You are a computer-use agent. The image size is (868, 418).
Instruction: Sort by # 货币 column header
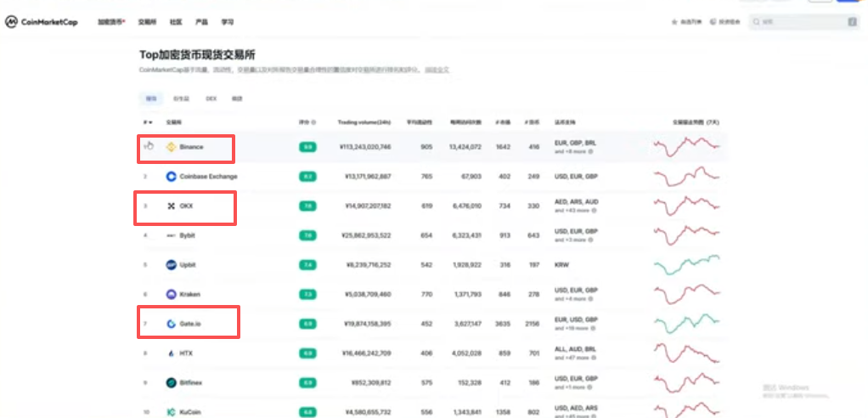point(532,122)
